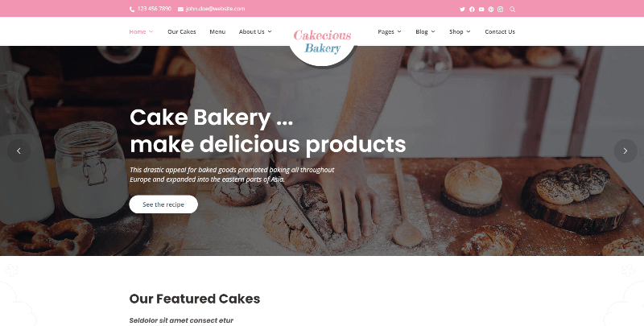The height and width of the screenshot is (326, 644).
Task: Open the Pages dropdown menu
Action: click(390, 31)
